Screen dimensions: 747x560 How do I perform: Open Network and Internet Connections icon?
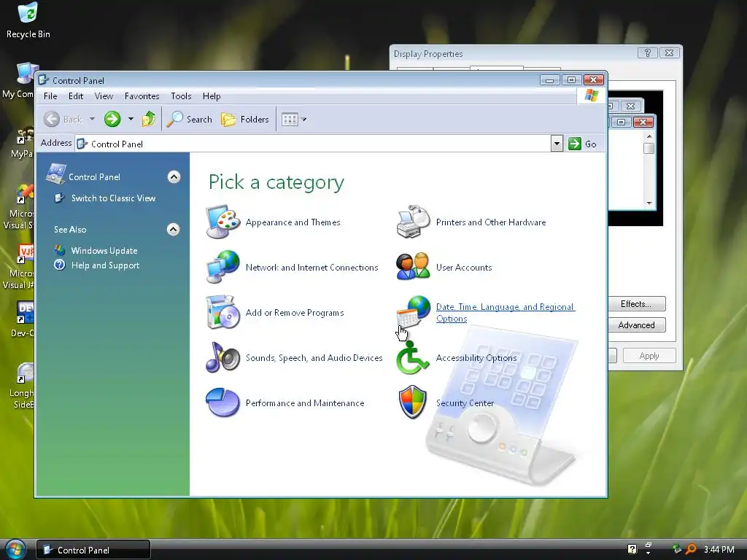[223, 267]
